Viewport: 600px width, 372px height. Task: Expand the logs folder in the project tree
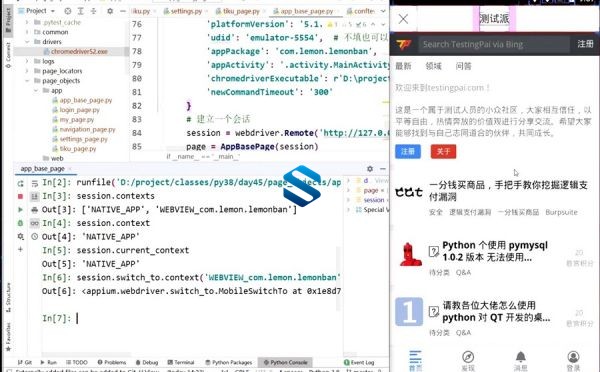click(x=27, y=61)
